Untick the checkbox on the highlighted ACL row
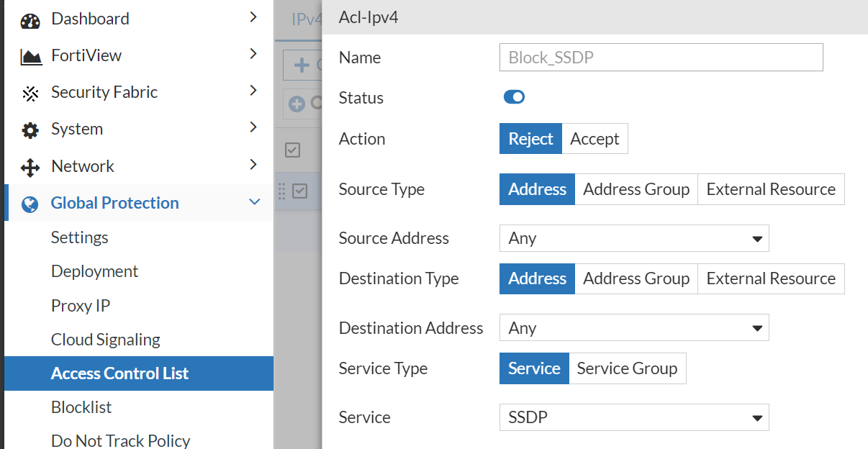This screenshot has height=449, width=868. pyautogui.click(x=299, y=191)
